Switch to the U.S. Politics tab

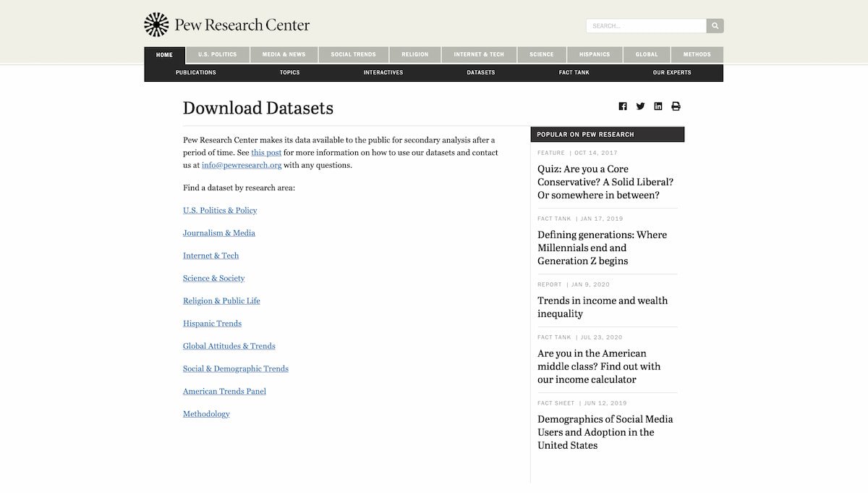coord(217,54)
